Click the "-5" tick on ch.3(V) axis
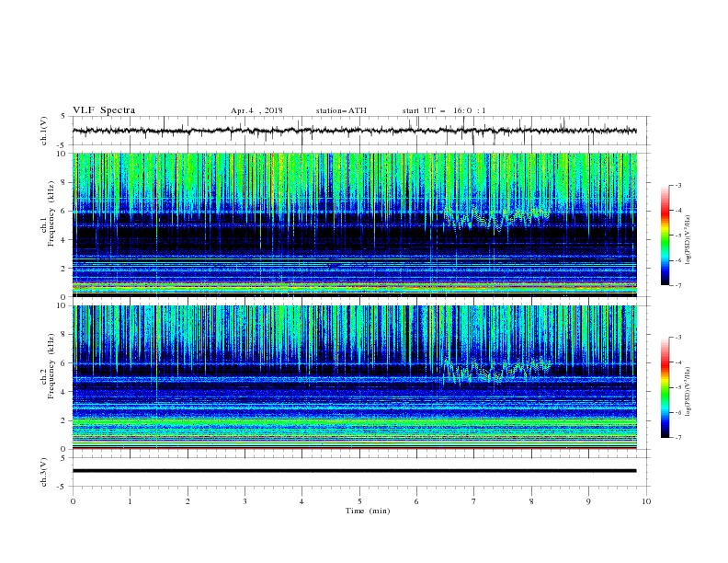This screenshot has height=563, width=728. (x=63, y=487)
